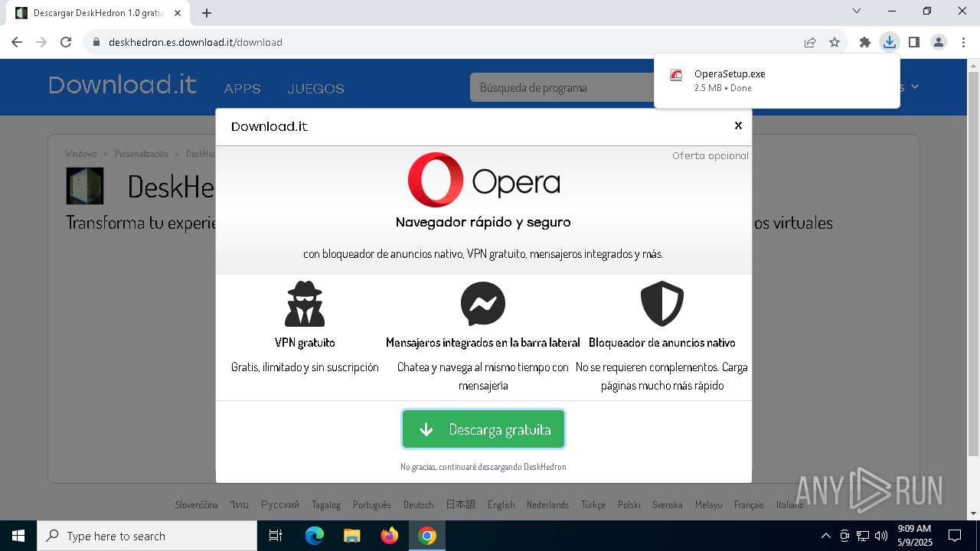Switch language to Svenska

(668, 504)
